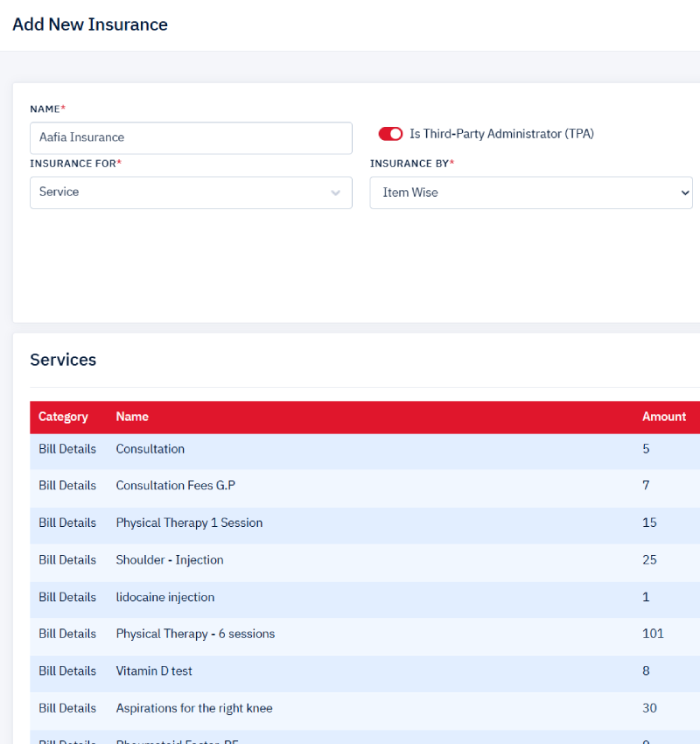Click the Category column header
This screenshot has width=700, height=744.
[63, 417]
